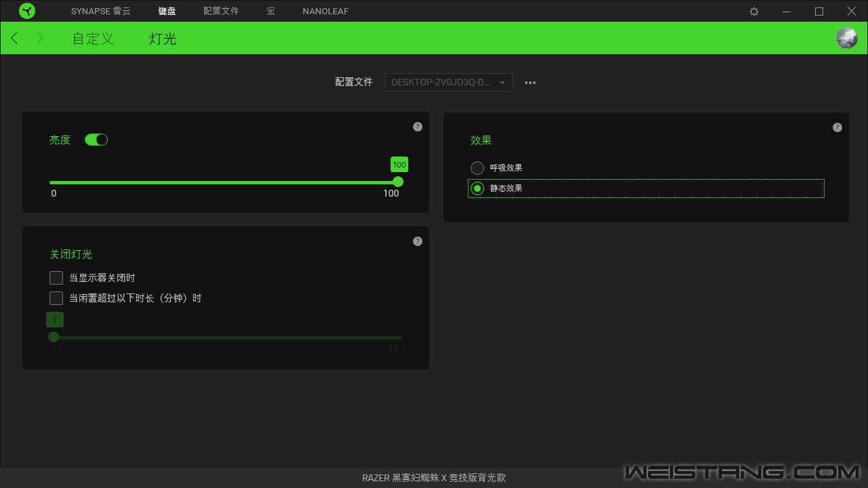Viewport: 868px width, 488px height.
Task: Open the NANOLEAF tab
Action: pyautogui.click(x=325, y=12)
